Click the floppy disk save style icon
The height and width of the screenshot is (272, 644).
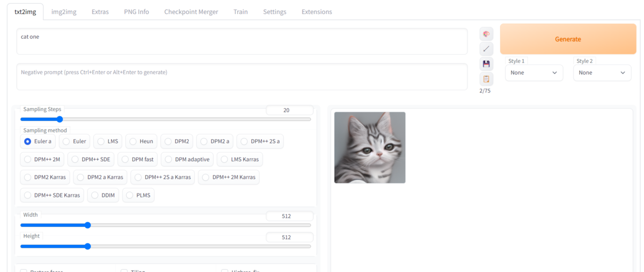pos(486,64)
